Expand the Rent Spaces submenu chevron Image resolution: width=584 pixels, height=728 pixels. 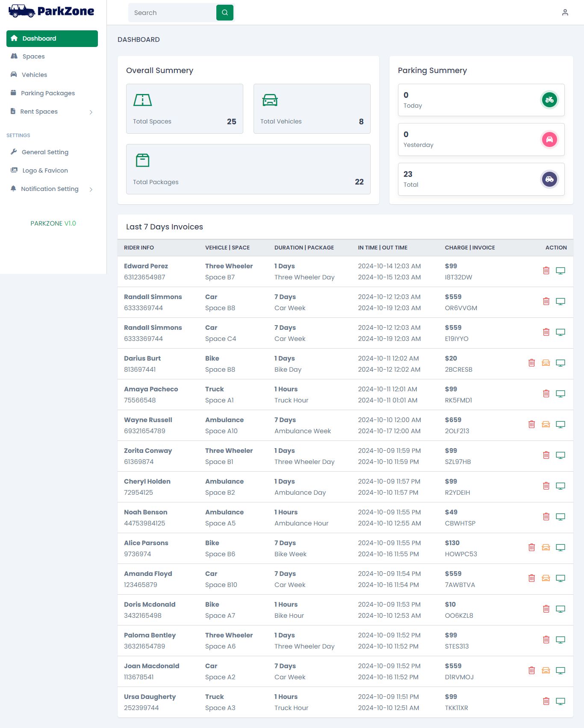tap(91, 112)
